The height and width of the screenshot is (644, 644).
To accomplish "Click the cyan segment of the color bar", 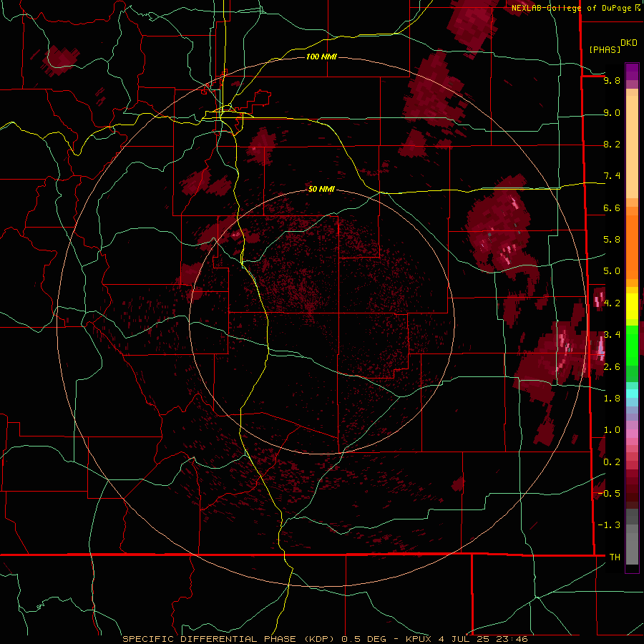I will click(x=632, y=394).
